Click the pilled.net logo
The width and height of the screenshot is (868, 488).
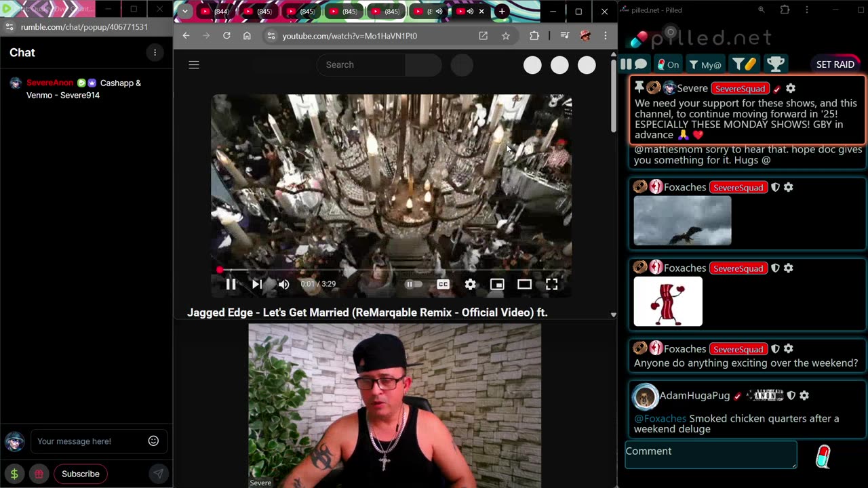point(701,38)
